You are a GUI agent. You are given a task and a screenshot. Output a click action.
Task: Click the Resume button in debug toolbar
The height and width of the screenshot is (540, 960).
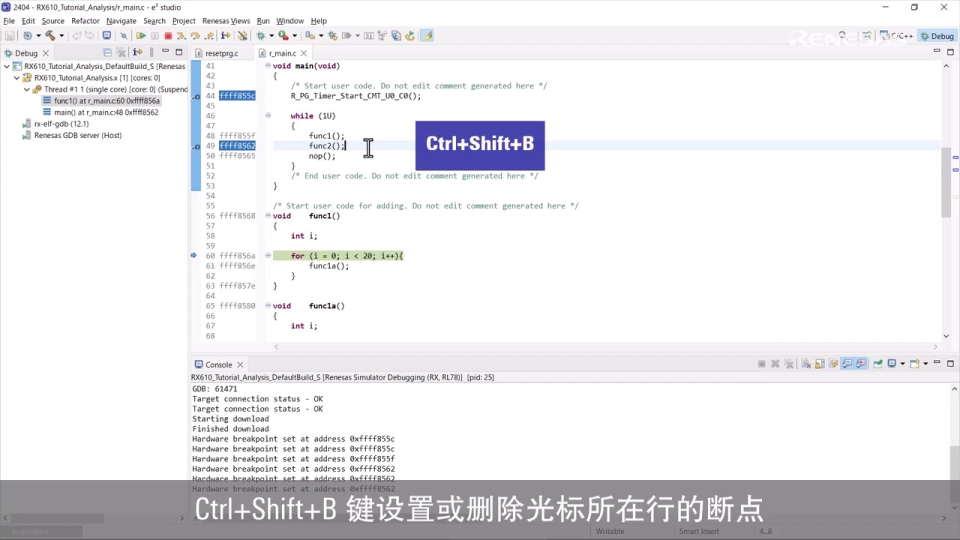pyautogui.click(x=141, y=36)
